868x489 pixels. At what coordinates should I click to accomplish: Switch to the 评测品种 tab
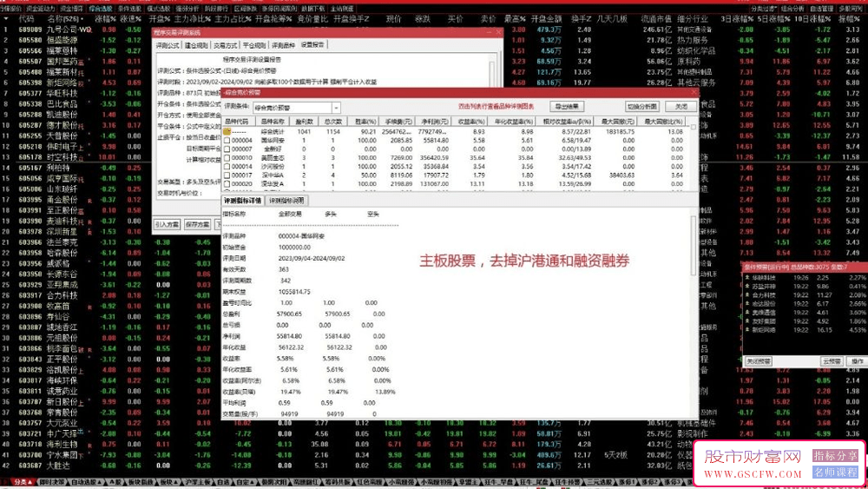coord(283,45)
